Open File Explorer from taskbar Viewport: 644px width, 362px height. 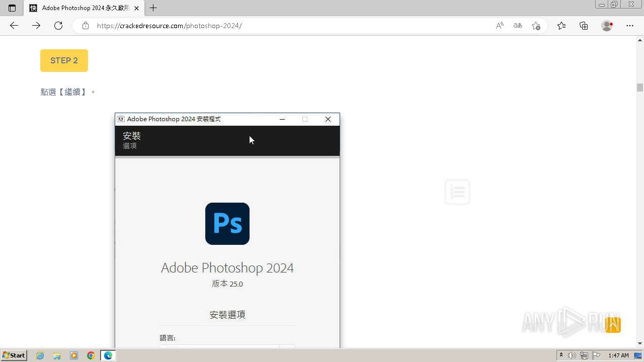click(x=57, y=355)
